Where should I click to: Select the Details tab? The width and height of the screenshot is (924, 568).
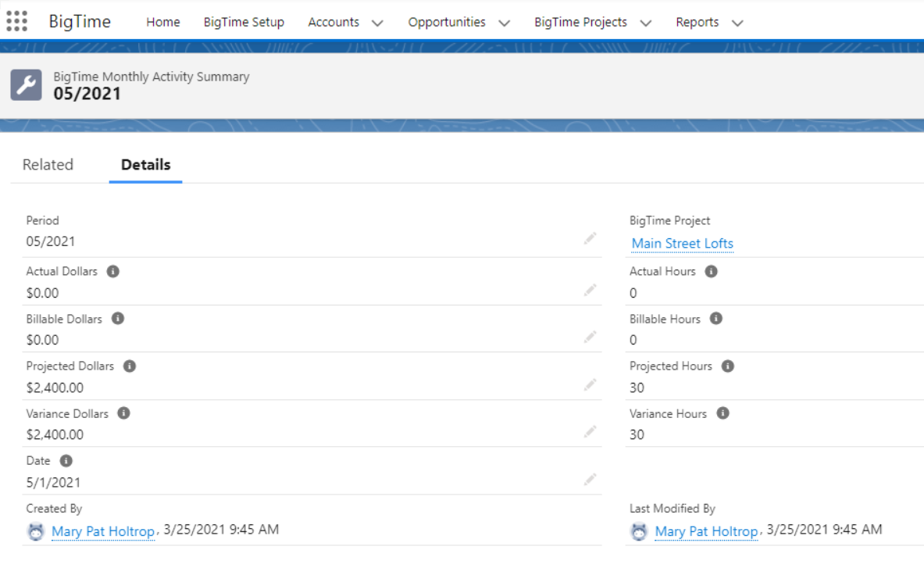point(145,164)
